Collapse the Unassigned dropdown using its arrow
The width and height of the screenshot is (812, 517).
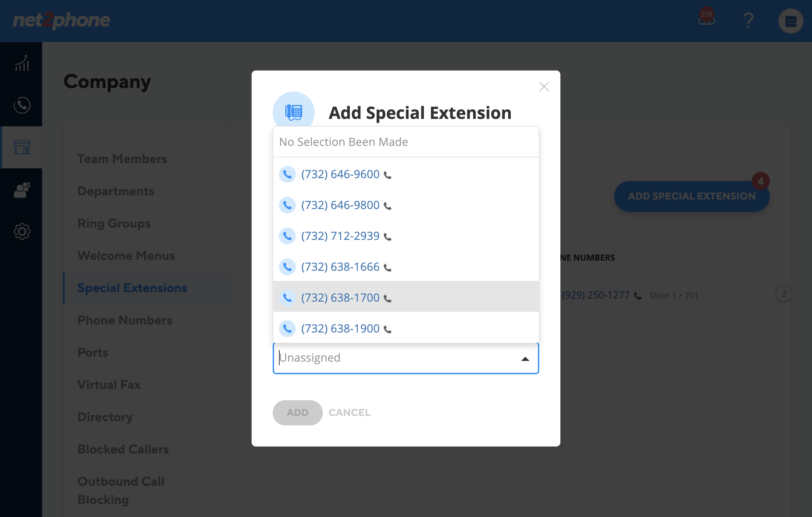click(x=525, y=359)
